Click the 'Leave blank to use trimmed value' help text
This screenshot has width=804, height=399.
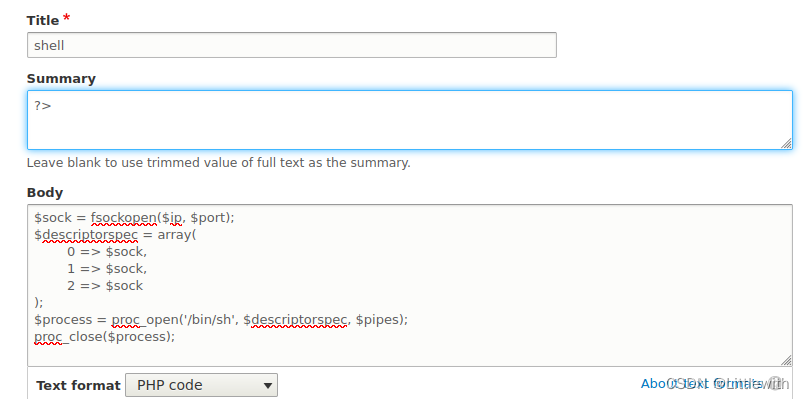pos(218,163)
